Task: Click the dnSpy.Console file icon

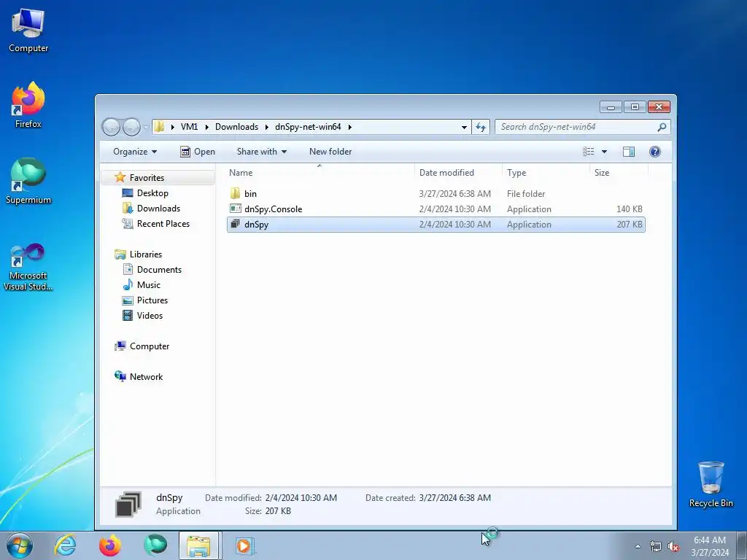Action: pos(235,209)
